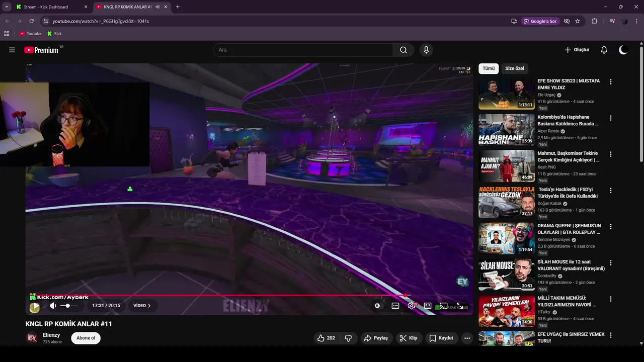Bookmark this page with star icon
The image size is (644, 362).
click(x=578, y=21)
